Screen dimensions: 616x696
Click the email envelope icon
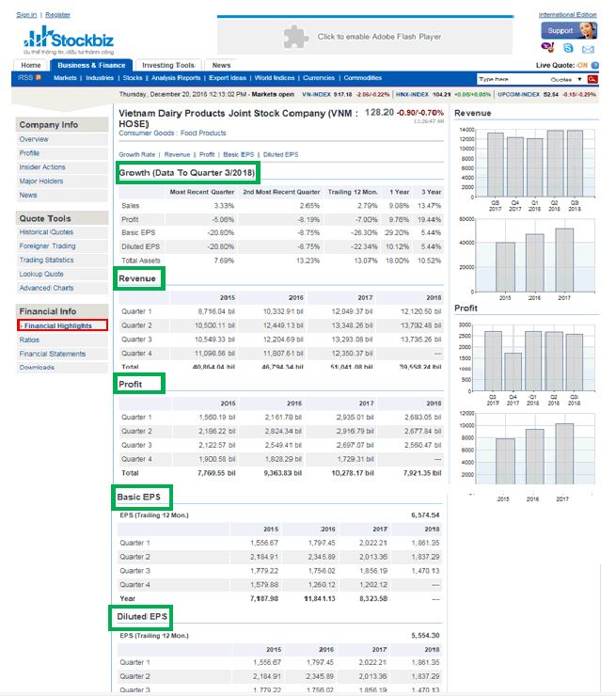pyautogui.click(x=587, y=47)
